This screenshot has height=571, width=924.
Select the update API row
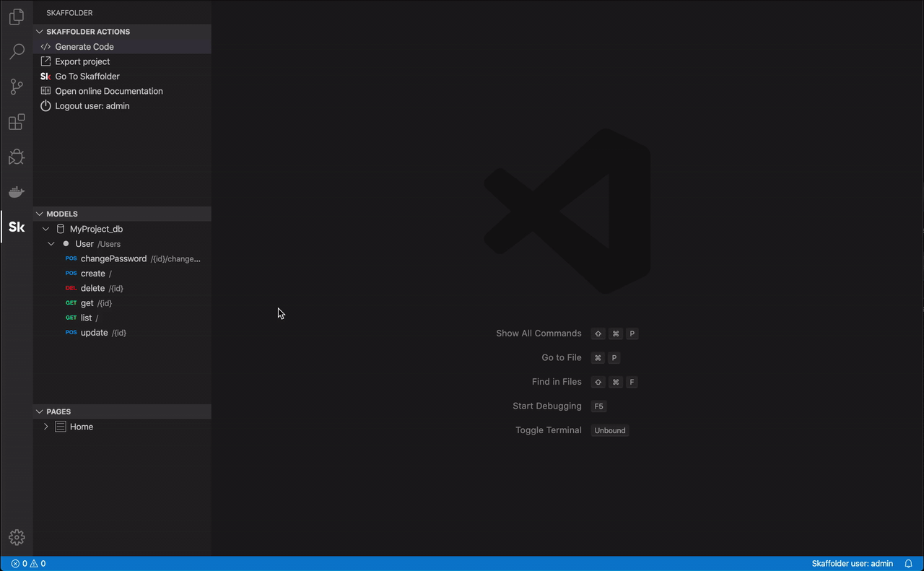coord(122,333)
